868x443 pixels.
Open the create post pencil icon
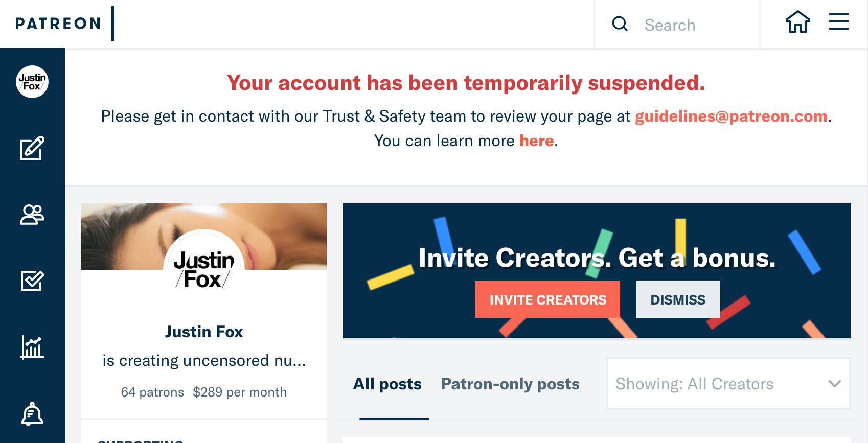pos(32,149)
